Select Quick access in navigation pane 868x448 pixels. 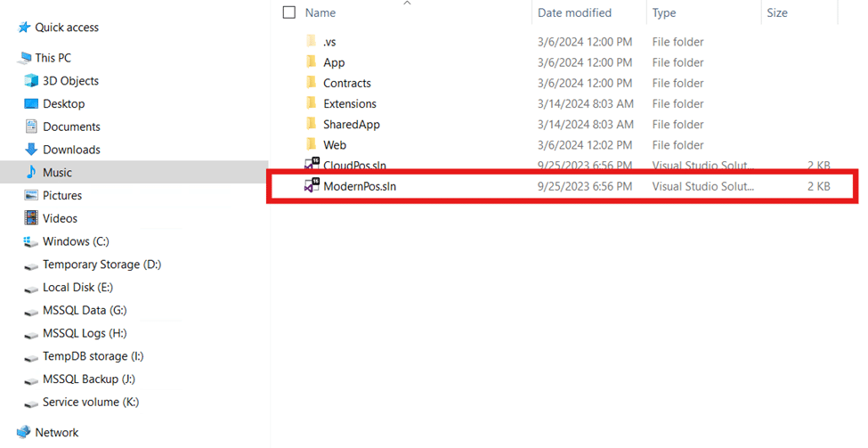pyautogui.click(x=67, y=27)
